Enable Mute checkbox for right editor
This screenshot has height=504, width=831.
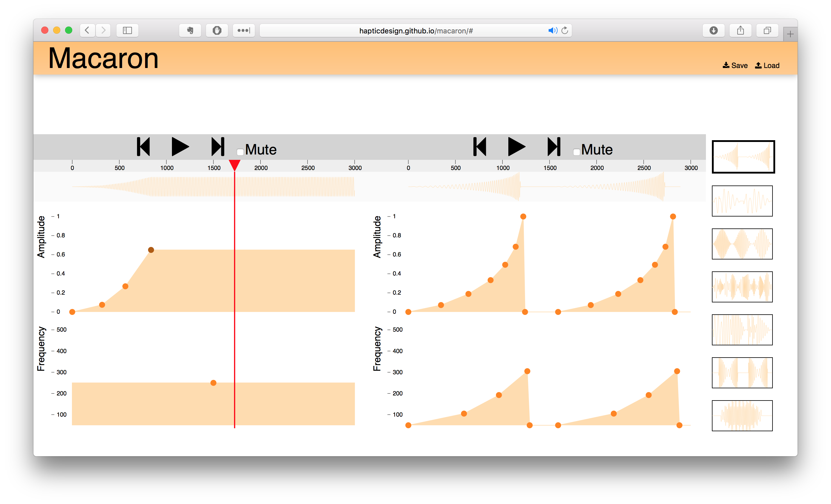(576, 152)
